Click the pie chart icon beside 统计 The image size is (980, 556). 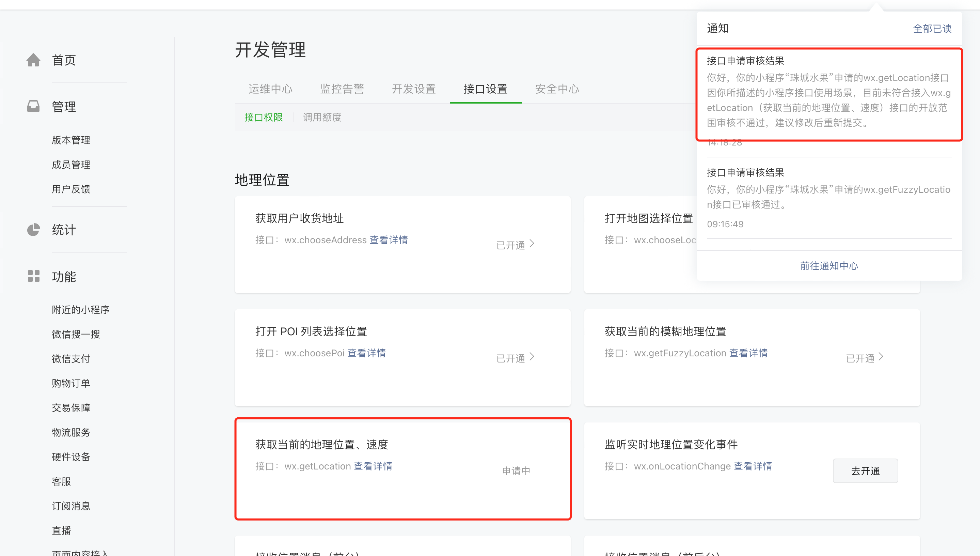tap(34, 230)
